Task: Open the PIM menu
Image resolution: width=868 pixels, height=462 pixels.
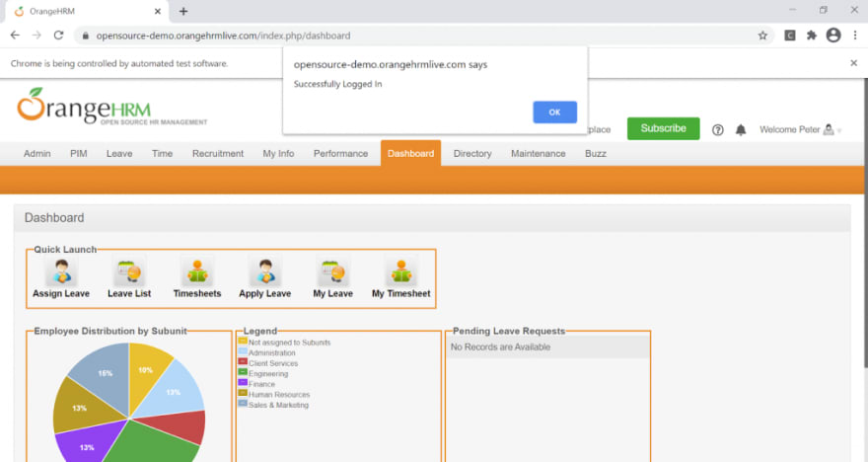Action: [79, 153]
